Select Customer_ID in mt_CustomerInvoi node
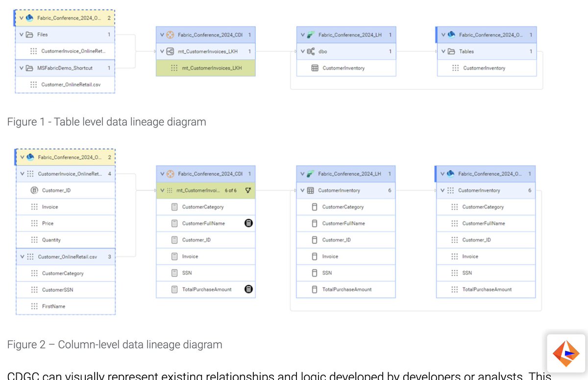 point(206,240)
